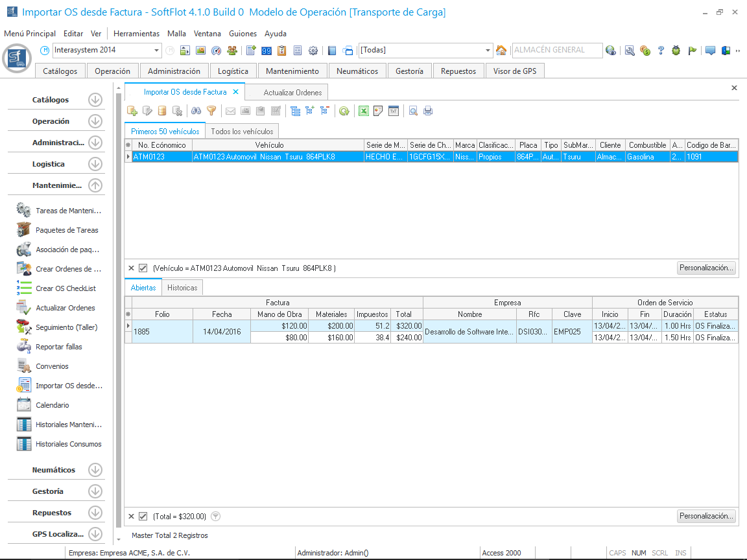Open the [Todas] combo box dropdown

pyautogui.click(x=488, y=51)
